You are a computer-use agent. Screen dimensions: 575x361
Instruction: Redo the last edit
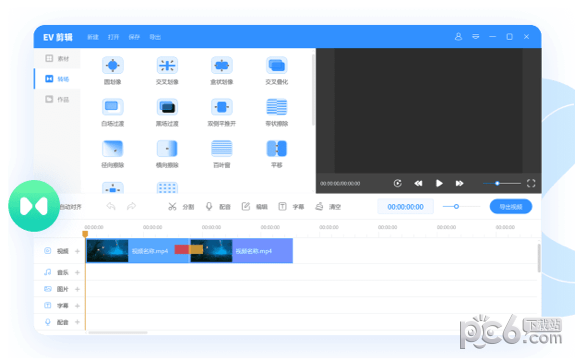pos(131,207)
